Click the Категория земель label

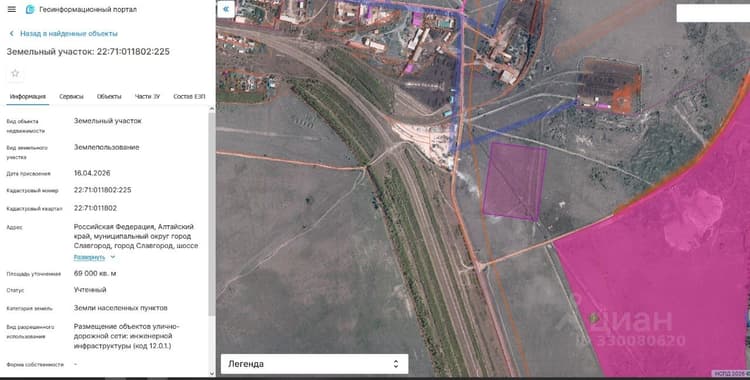click(30, 309)
